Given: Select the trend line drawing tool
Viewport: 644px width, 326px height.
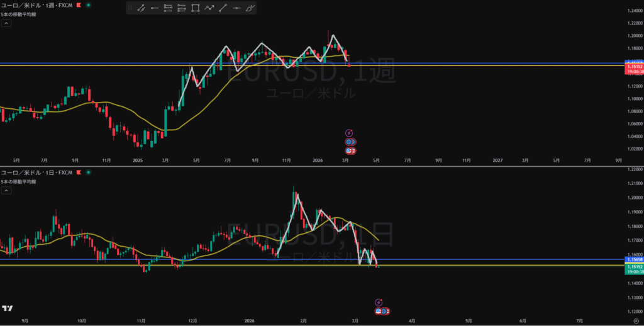Looking at the screenshot, I should [141, 8].
